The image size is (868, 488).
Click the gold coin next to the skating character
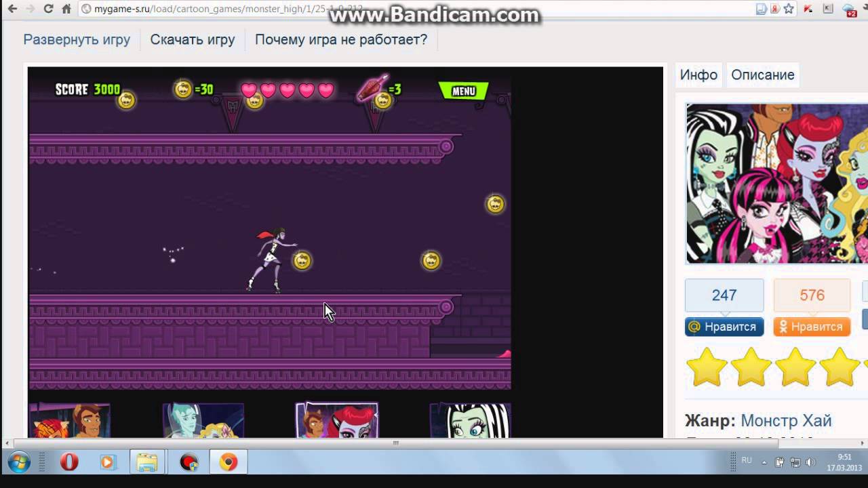(x=302, y=260)
